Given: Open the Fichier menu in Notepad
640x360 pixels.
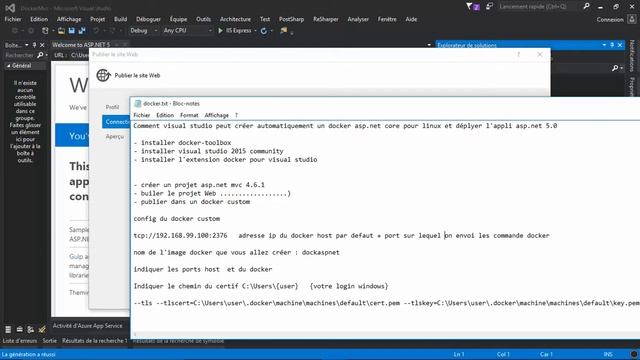Looking at the screenshot, I should [x=142, y=115].
